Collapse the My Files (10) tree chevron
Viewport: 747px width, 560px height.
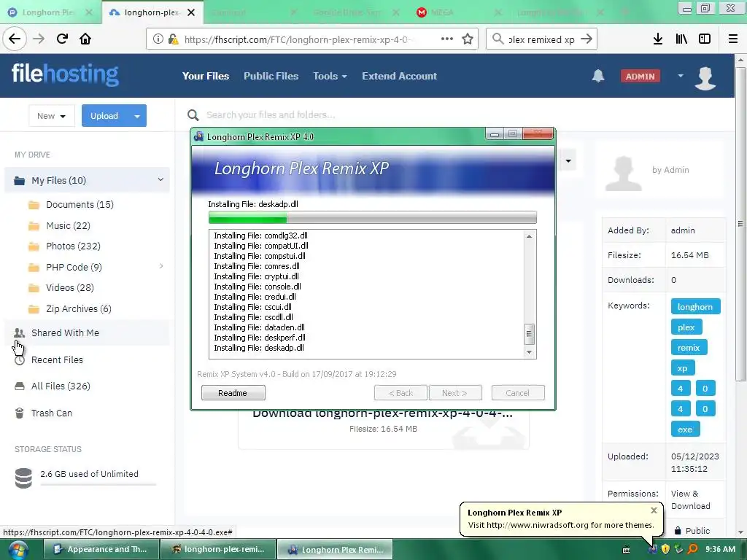160,179
